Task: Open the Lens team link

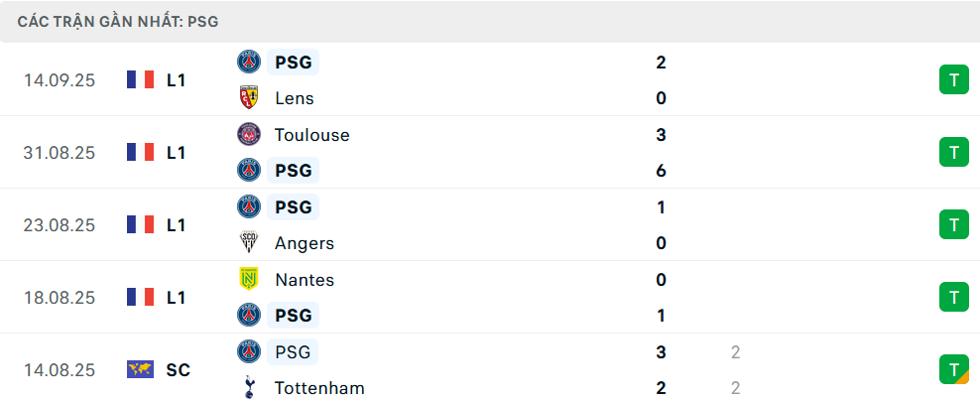Action: click(295, 98)
